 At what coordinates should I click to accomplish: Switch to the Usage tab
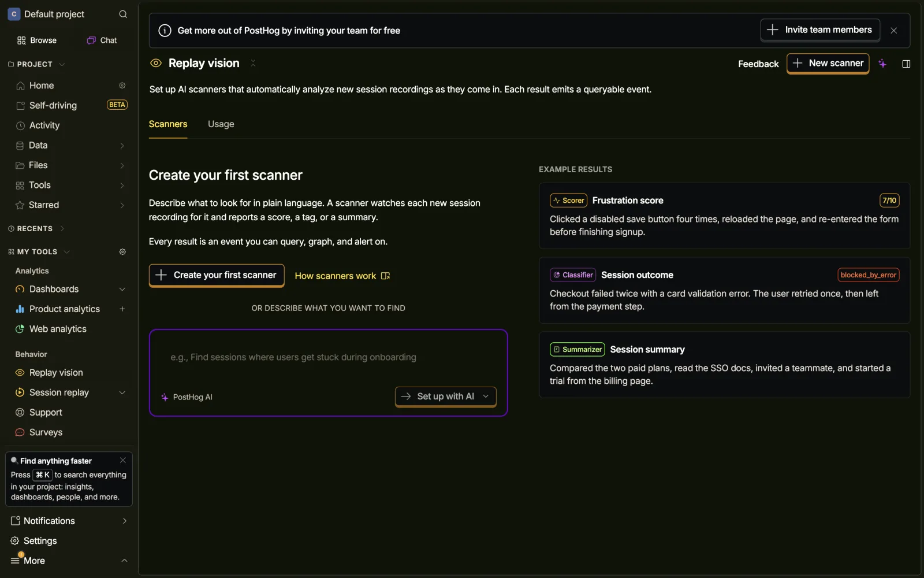(221, 124)
